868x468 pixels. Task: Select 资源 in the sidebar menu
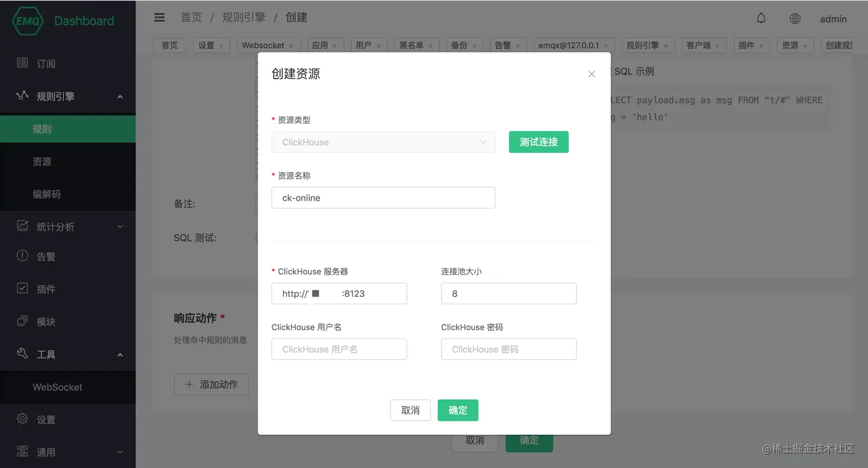coord(68,161)
